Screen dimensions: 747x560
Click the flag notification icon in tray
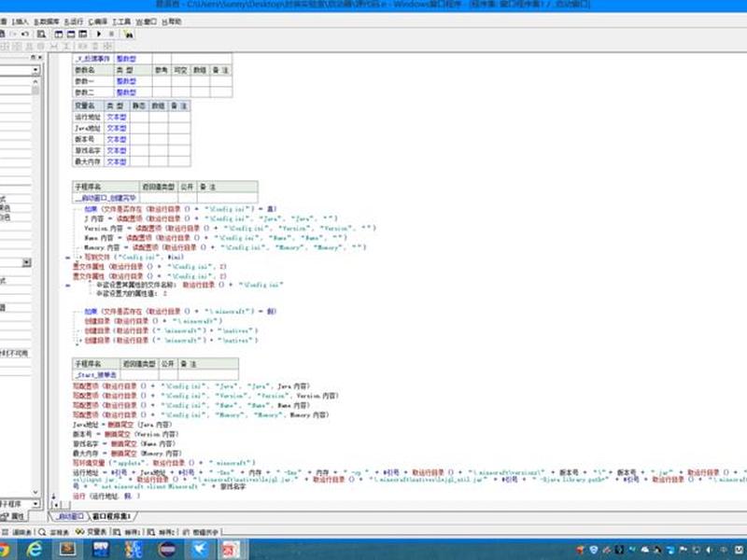[x=684, y=550]
